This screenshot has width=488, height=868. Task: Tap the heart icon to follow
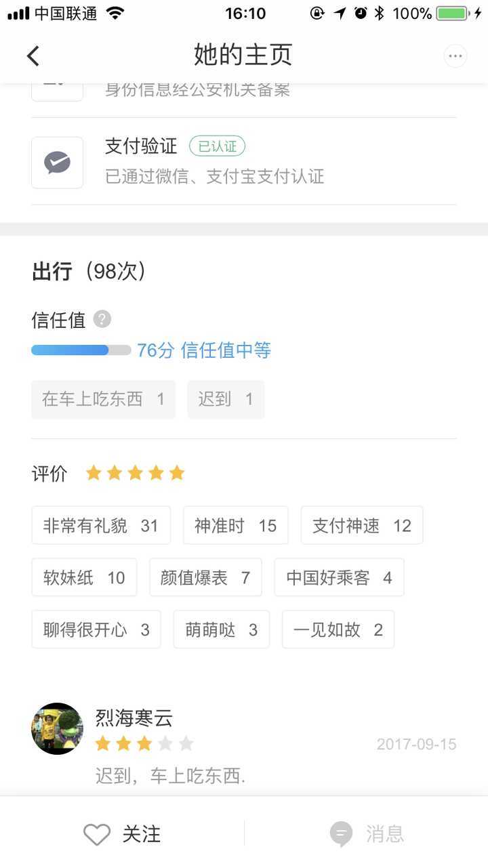tap(97, 834)
